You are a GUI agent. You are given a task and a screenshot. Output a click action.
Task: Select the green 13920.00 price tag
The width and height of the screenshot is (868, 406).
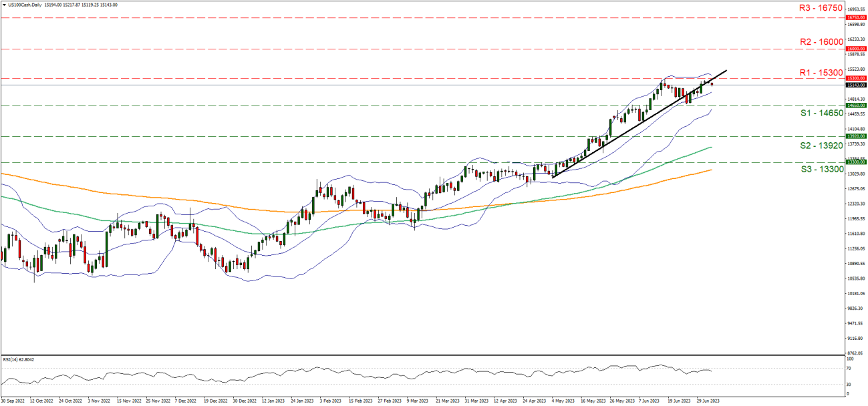[x=855, y=136]
